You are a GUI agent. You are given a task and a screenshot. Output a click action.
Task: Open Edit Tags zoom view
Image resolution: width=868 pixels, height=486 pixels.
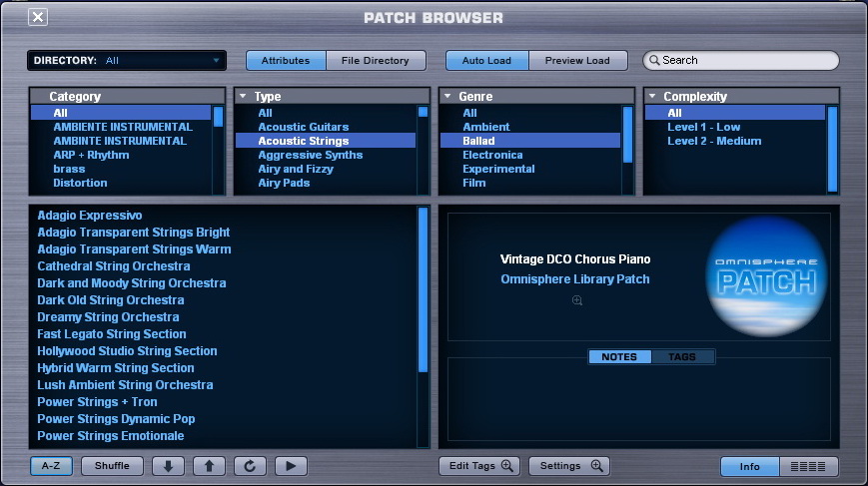(x=479, y=466)
